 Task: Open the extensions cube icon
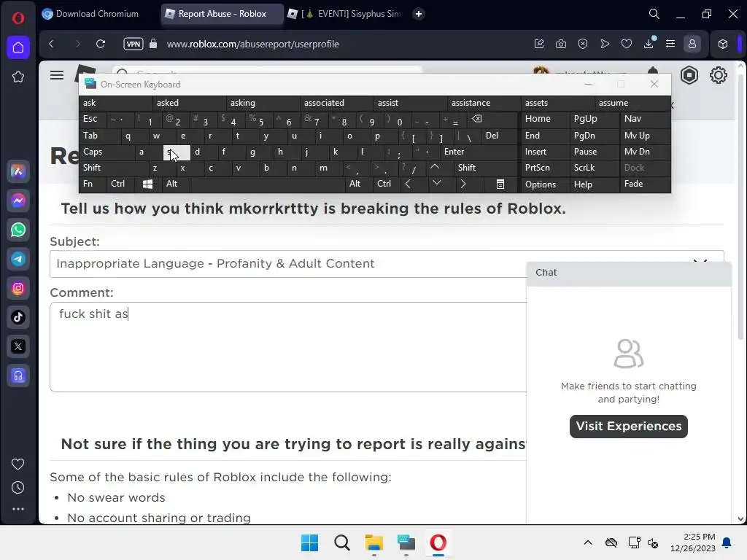point(723,44)
